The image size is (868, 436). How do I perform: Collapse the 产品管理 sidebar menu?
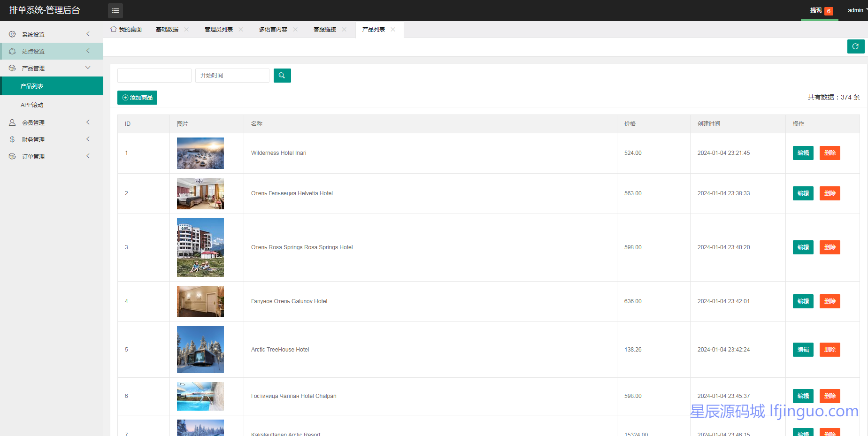[x=51, y=68]
